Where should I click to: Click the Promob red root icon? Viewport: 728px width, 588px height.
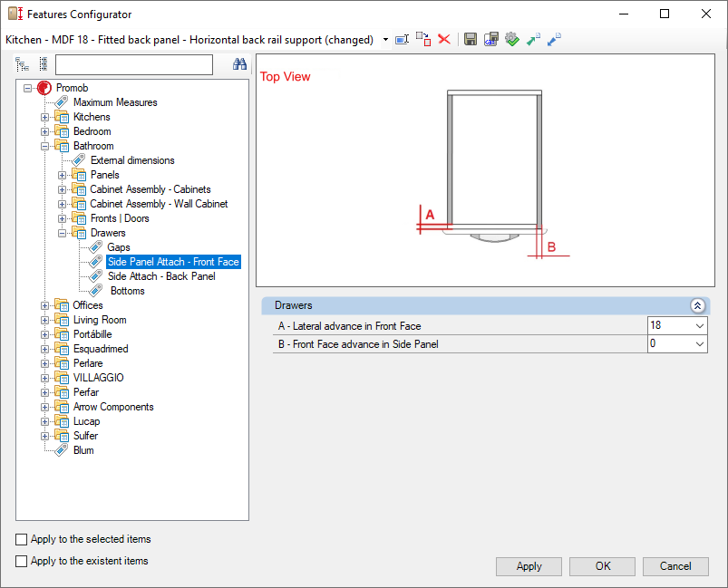(x=44, y=88)
